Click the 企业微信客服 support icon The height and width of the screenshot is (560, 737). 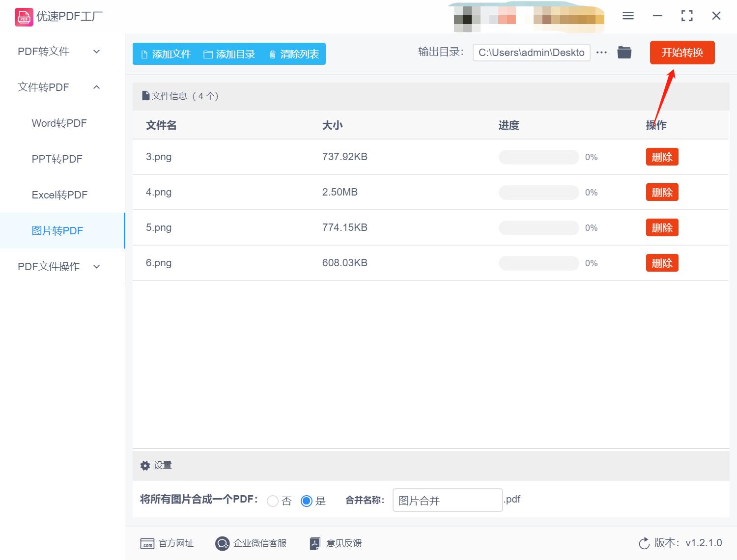pos(222,543)
